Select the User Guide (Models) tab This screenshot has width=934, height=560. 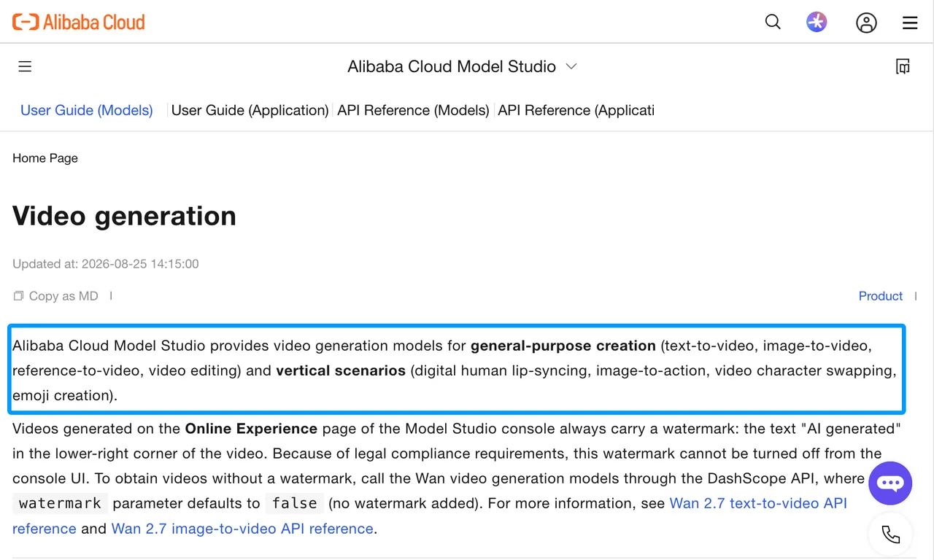tap(87, 110)
